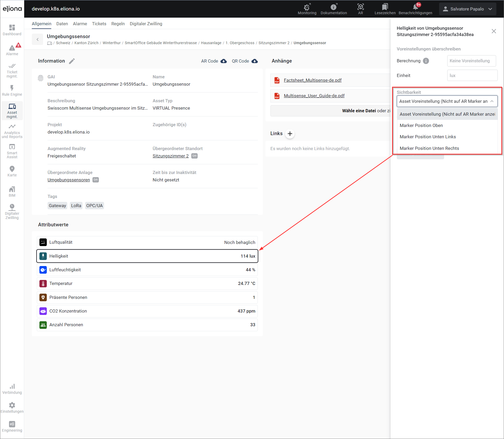Expand Salvatore Papalo user menu
The image size is (504, 439).
tap(467, 9)
